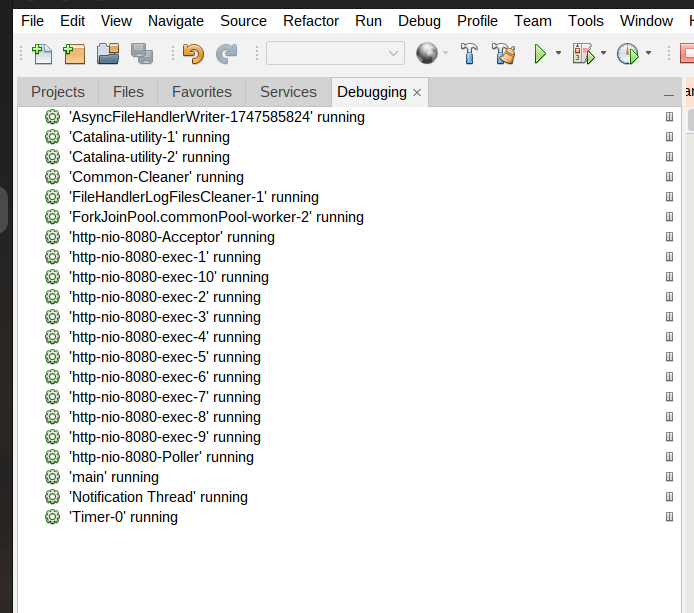This screenshot has height=613, width=694.
Task: Click the gear icon for FileHandlerLogFilesCleaner-1
Action: (52, 197)
